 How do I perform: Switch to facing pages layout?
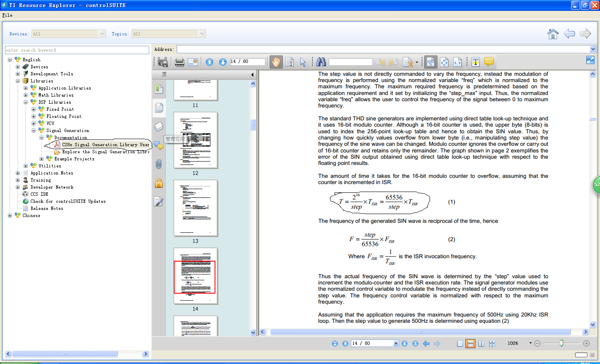pyautogui.click(x=481, y=344)
